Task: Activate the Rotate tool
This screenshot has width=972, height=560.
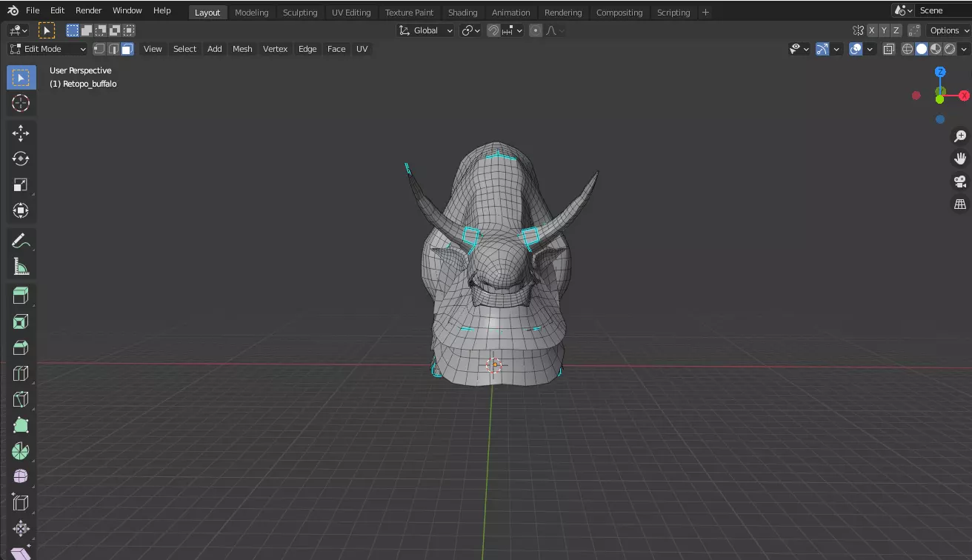Action: coord(21,159)
